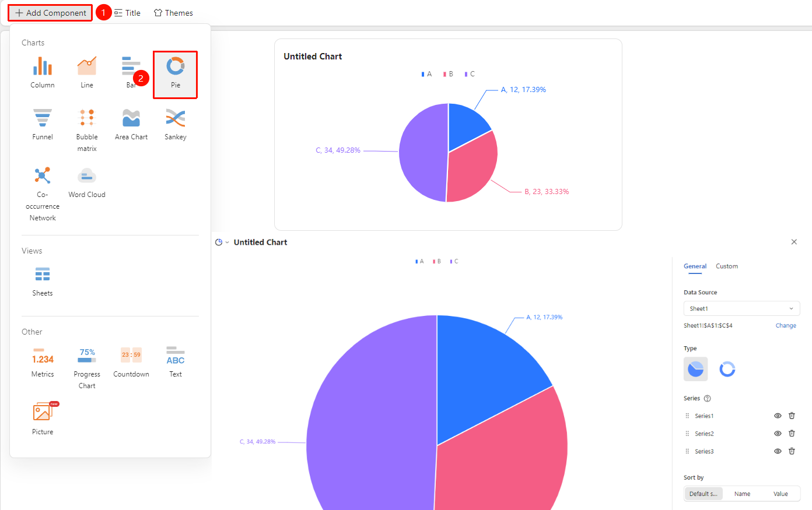The height and width of the screenshot is (510, 812).
Task: Toggle visibility of Series2
Action: click(778, 433)
